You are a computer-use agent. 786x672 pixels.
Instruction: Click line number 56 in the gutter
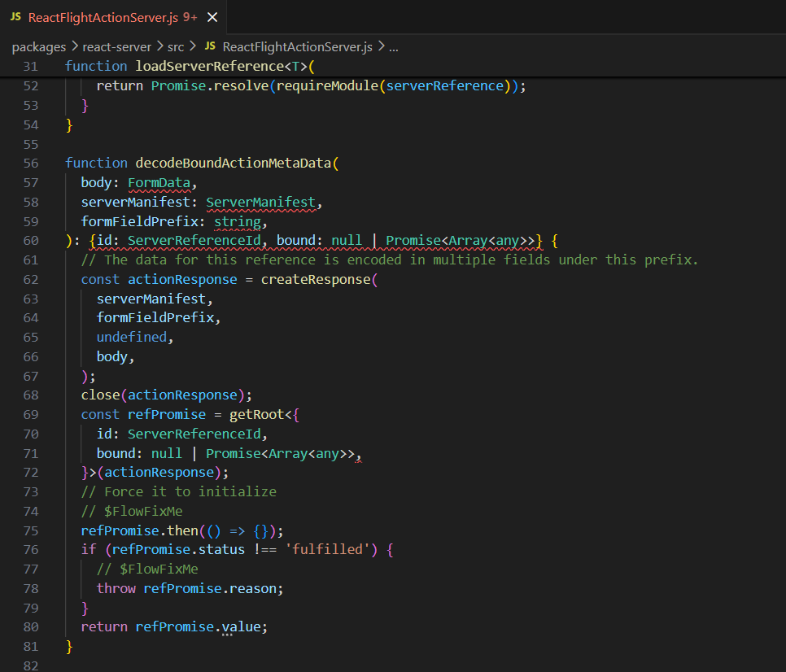[31, 163]
